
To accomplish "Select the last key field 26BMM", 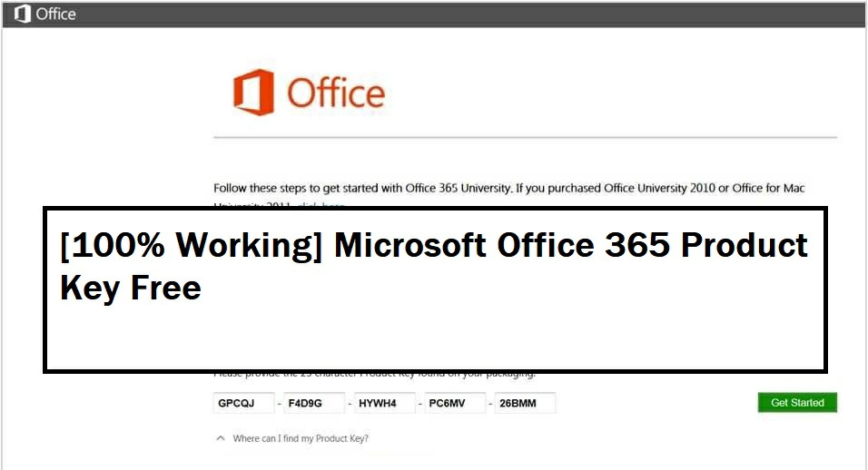I will 526,403.
